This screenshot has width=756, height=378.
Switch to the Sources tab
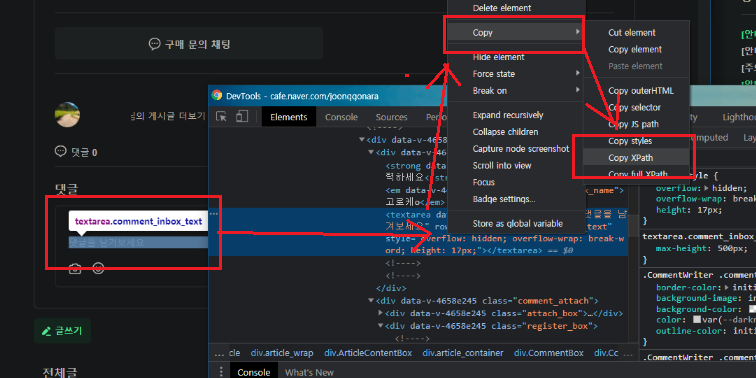tap(392, 117)
